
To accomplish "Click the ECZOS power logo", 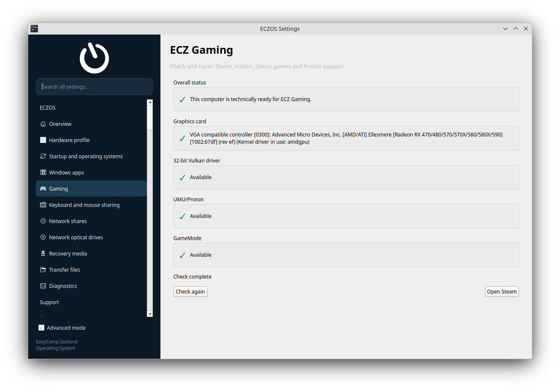I will coord(94,58).
